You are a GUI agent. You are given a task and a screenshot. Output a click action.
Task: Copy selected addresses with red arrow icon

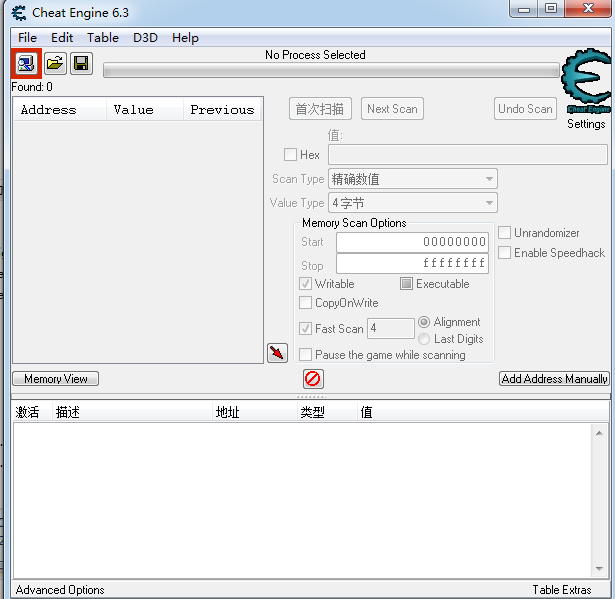277,353
